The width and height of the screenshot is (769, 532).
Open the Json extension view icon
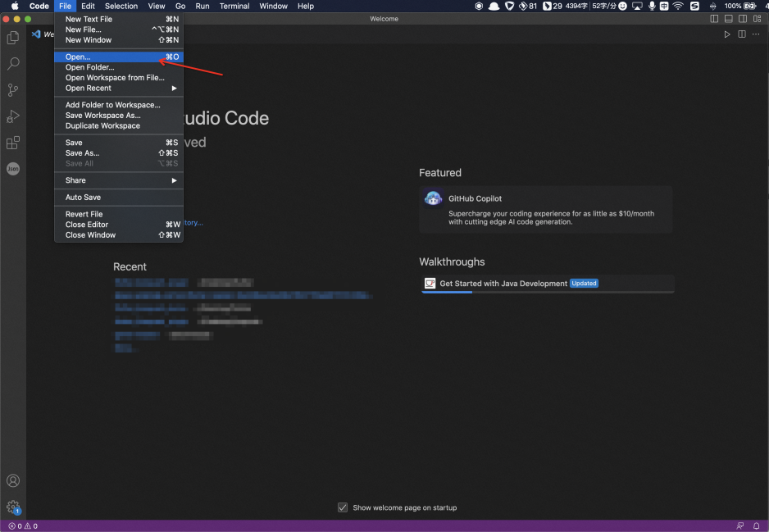pos(13,169)
